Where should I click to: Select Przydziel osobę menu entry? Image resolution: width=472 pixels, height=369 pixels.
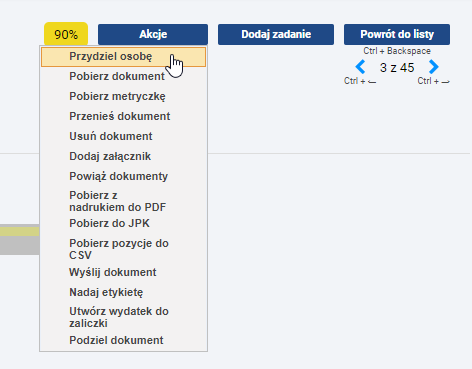(x=123, y=57)
